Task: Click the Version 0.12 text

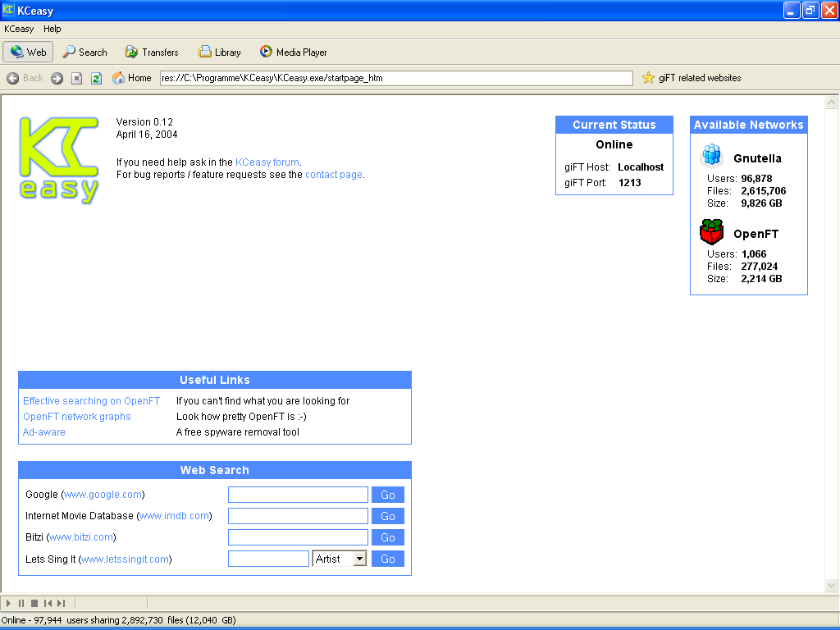Action: [x=144, y=122]
